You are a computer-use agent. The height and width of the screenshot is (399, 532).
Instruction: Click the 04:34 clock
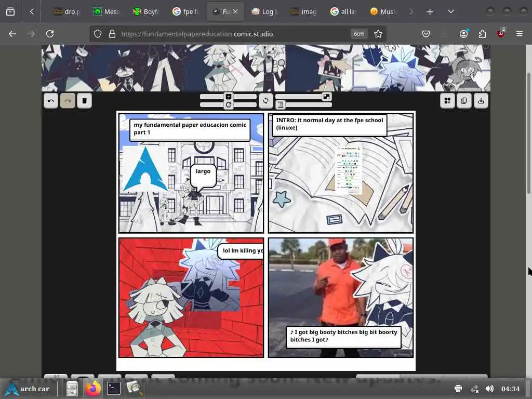tap(511, 389)
